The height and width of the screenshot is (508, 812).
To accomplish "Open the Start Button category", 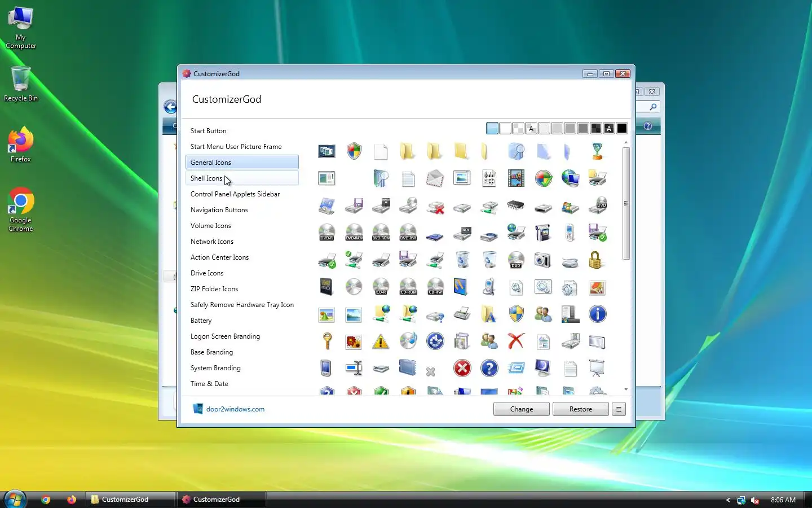I will [242, 130].
